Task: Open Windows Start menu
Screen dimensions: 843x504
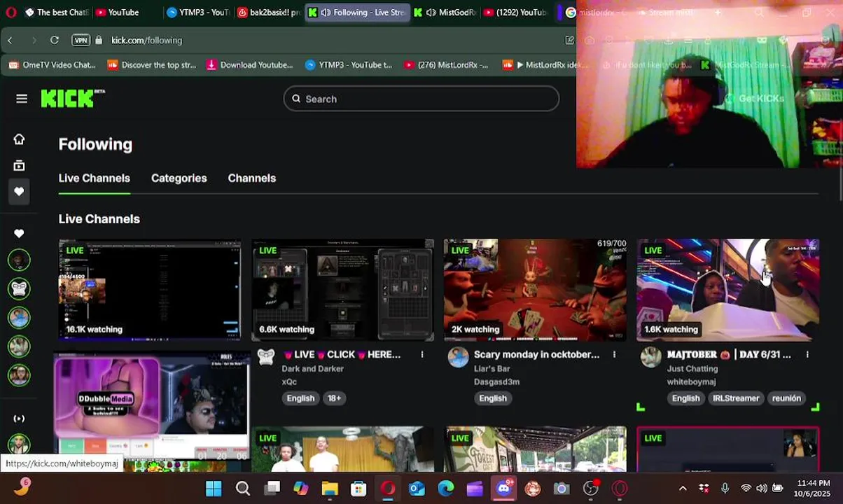Action: click(x=214, y=489)
